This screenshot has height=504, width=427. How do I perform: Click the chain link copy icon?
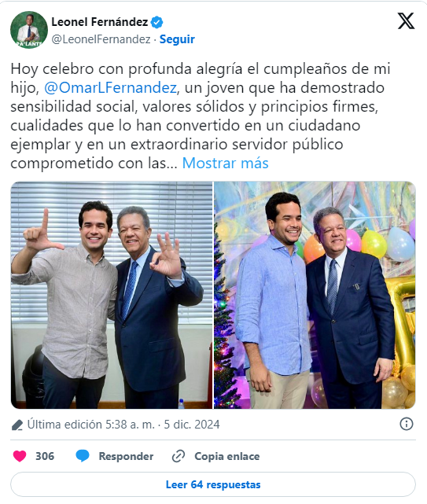[179, 456]
